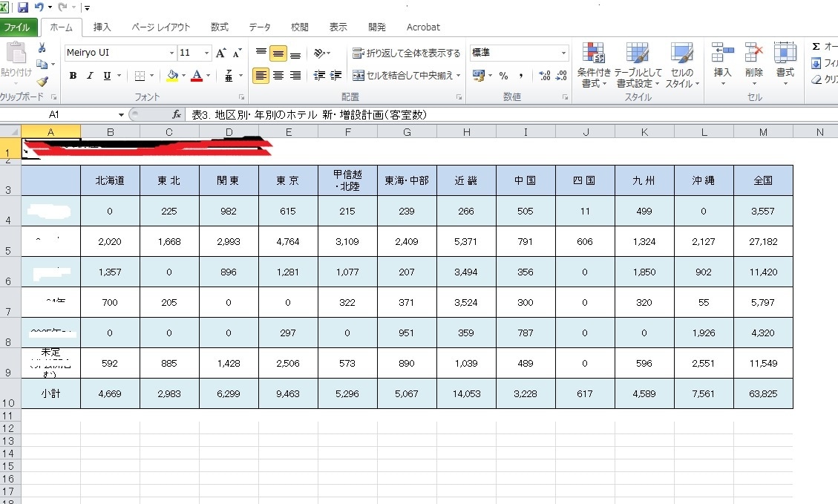Apply percent style format
838x504 pixels.
coord(503,76)
